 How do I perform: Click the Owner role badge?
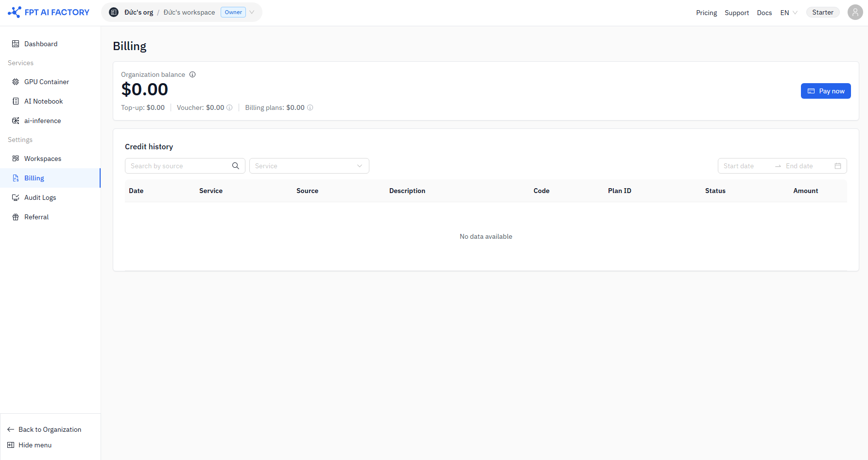coord(233,12)
